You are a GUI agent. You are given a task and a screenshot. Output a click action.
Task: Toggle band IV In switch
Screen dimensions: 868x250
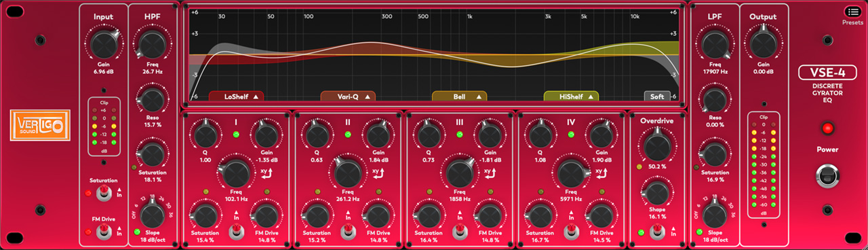572,232
